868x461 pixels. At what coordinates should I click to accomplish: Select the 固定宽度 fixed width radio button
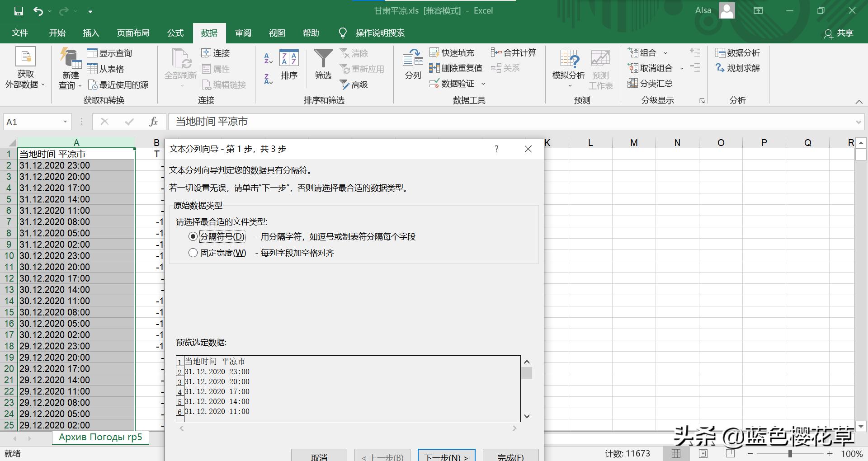tap(193, 253)
